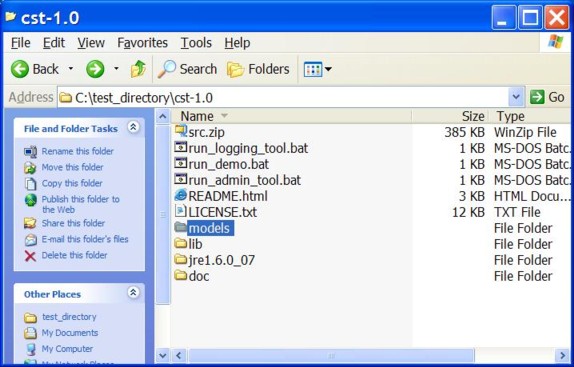Select the src.zip WinZip file icon
Viewport: 574px width, 367px height.
coord(180,131)
